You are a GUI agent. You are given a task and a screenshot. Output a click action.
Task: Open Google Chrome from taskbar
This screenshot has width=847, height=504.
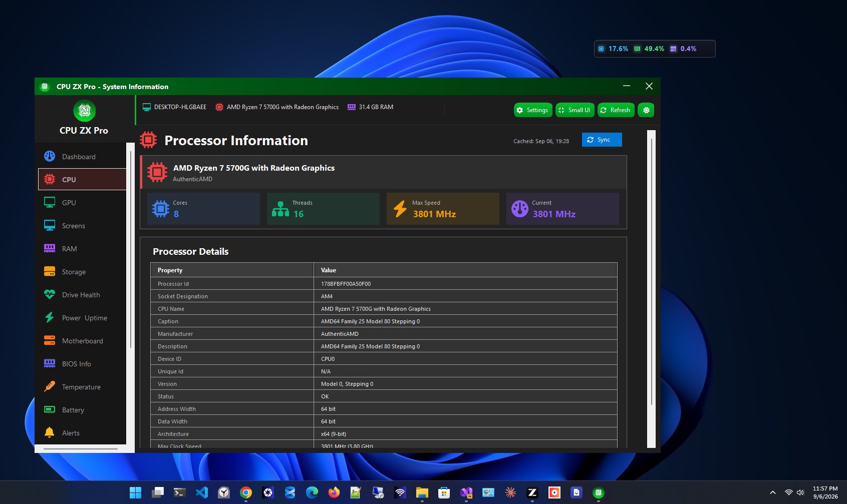coord(245,492)
